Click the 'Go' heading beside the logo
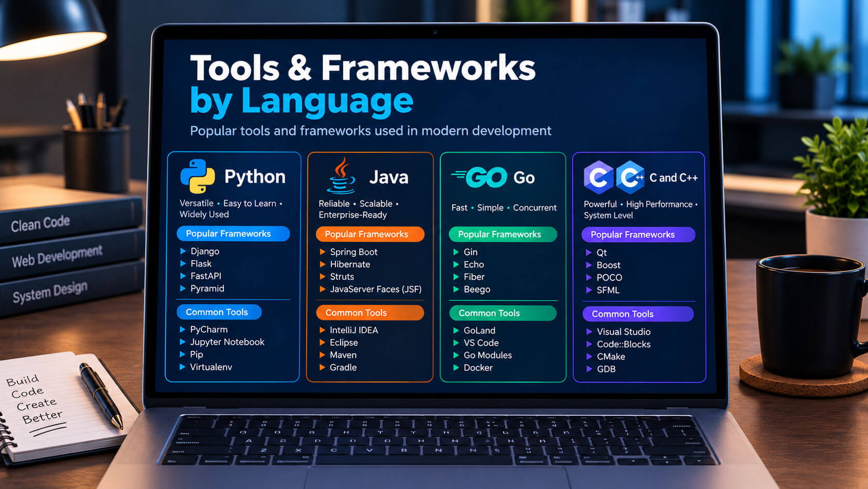The height and width of the screenshot is (489, 868). point(524,178)
